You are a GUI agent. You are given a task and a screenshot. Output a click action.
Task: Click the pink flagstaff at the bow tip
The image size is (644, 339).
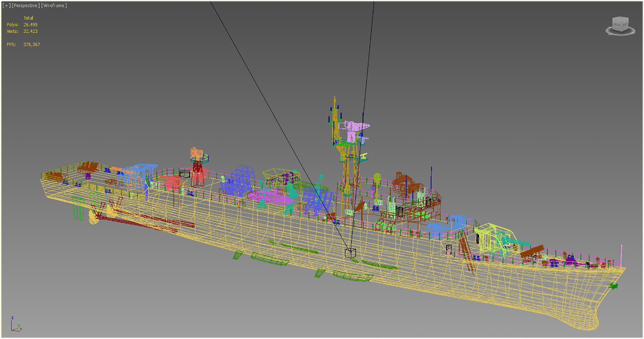[x=622, y=255]
